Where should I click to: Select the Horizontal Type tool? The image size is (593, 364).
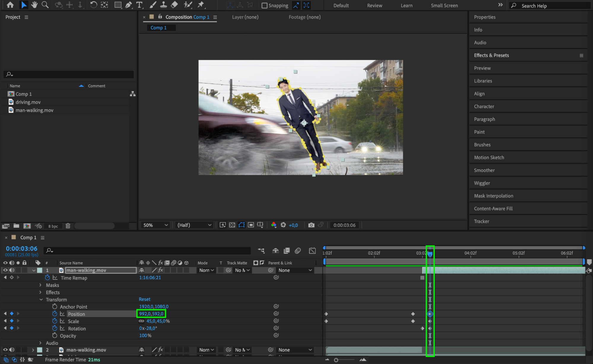point(139,5)
